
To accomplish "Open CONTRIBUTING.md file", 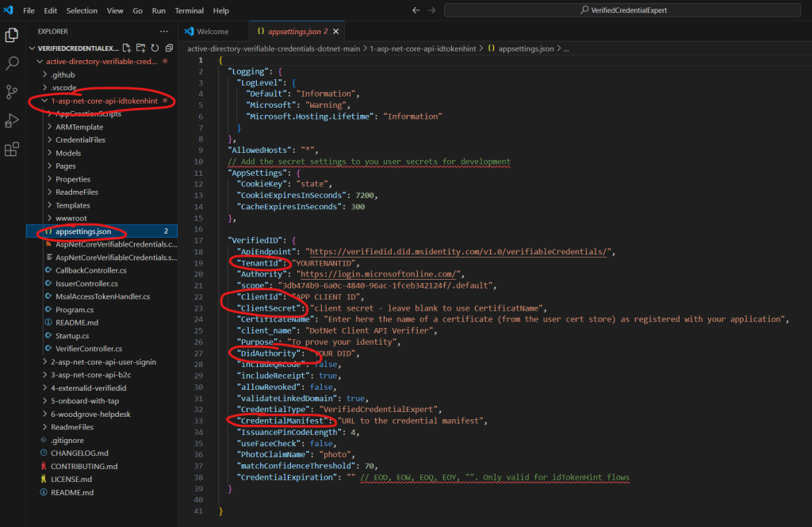I will [84, 467].
